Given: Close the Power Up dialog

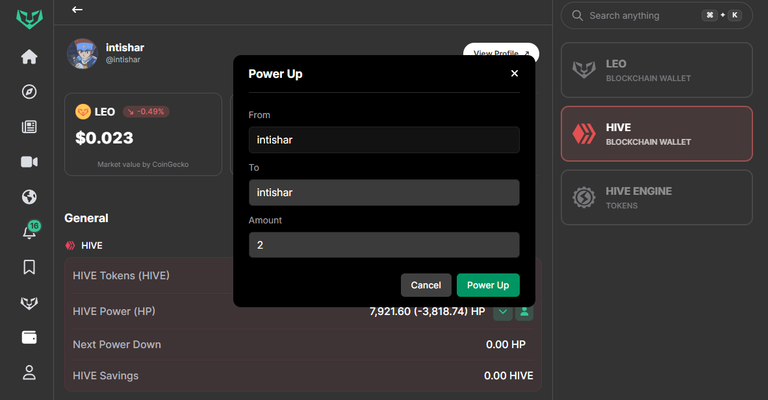Looking at the screenshot, I should click(x=514, y=73).
